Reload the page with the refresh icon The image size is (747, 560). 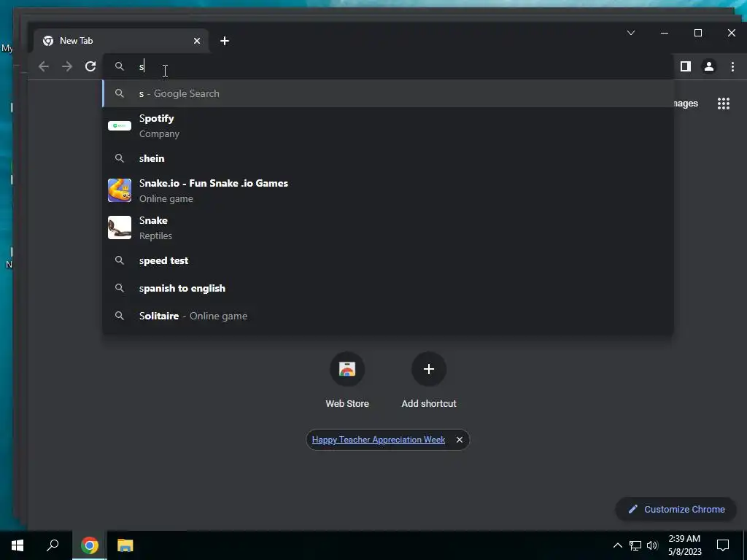[90, 66]
